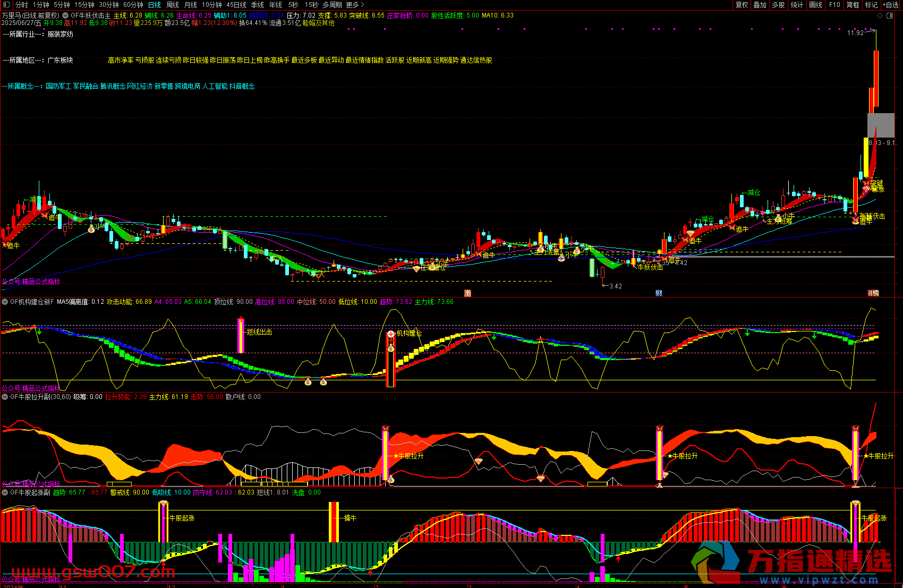Select the 15秒 period tab
This screenshot has width=903, height=588.
[311, 5]
